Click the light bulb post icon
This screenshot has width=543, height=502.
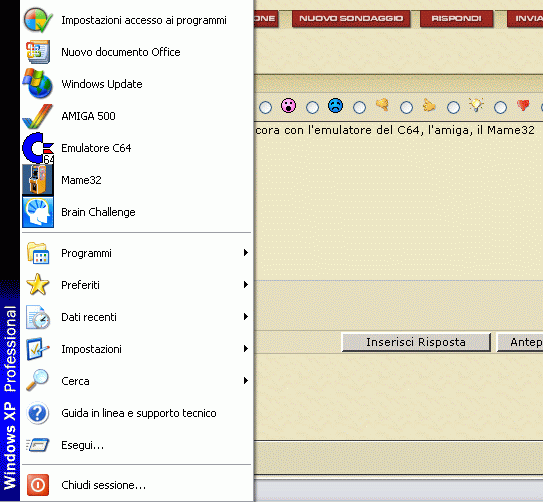(x=476, y=105)
